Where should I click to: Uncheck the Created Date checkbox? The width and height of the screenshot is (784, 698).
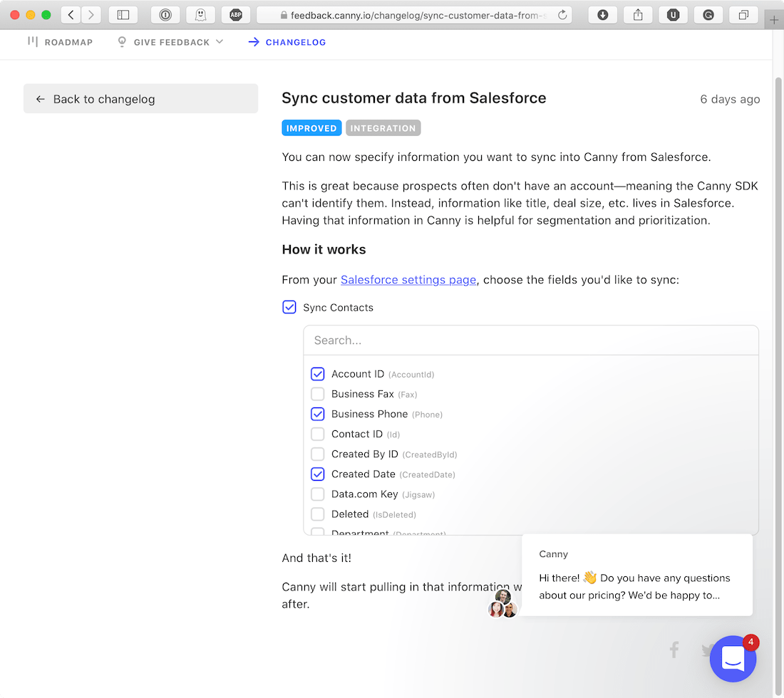coord(317,474)
